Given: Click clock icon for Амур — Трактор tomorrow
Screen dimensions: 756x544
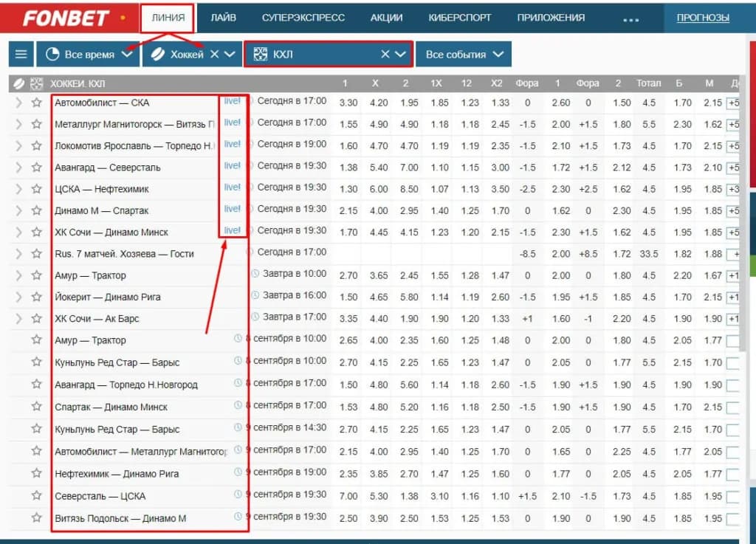Looking at the screenshot, I should pos(255,274).
